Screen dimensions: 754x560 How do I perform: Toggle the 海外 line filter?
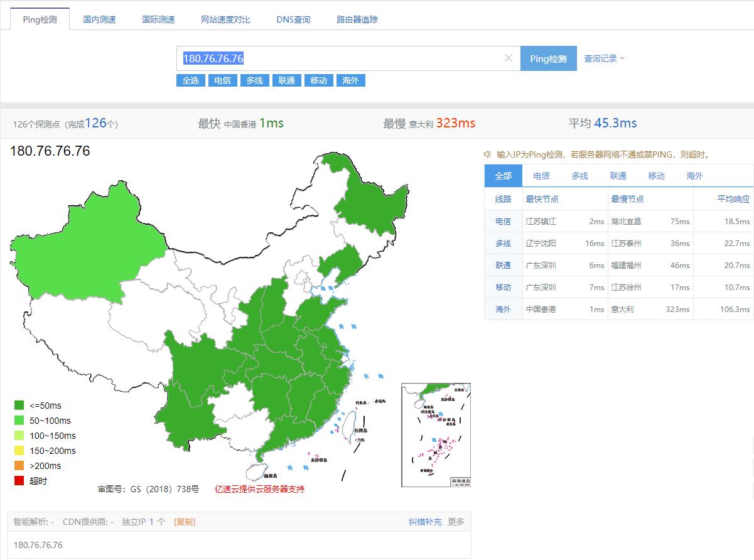[x=351, y=80]
